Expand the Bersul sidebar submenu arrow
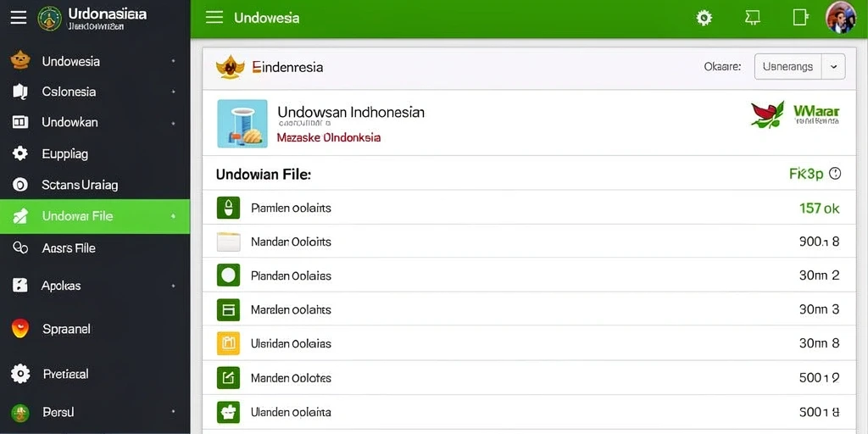Viewport: 868px width, 434px height. click(174, 413)
